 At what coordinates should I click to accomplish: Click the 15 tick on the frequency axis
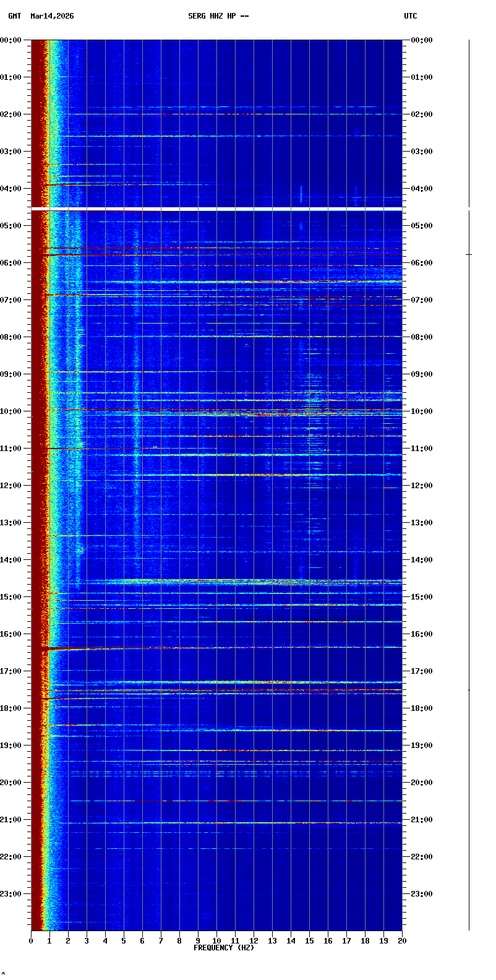309,941
